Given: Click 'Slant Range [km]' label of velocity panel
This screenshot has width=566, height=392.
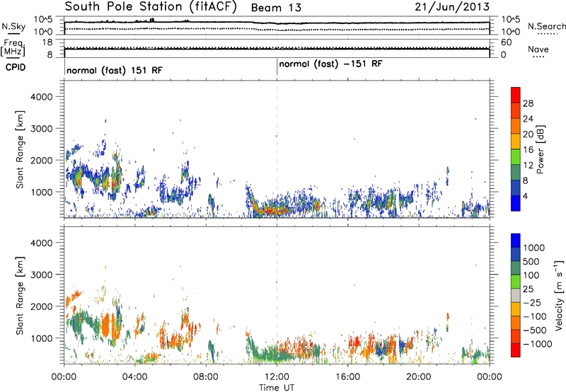Looking at the screenshot, I should coord(20,296).
